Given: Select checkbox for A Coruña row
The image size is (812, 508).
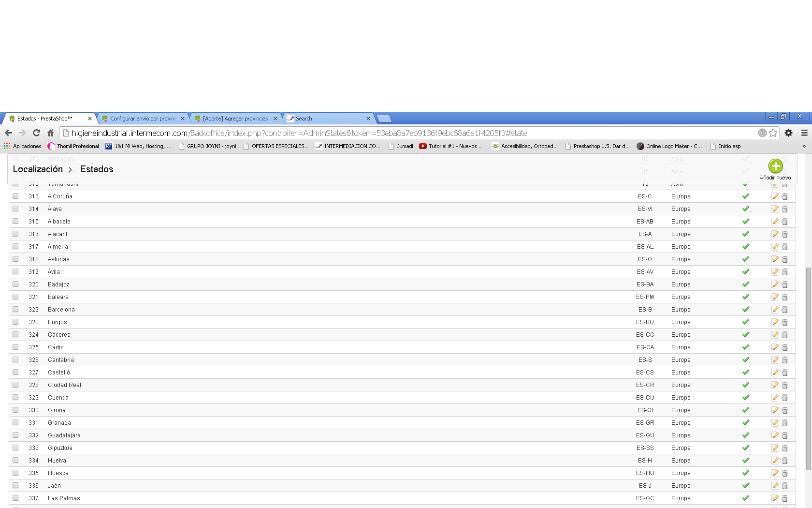Looking at the screenshot, I should click(x=15, y=196).
